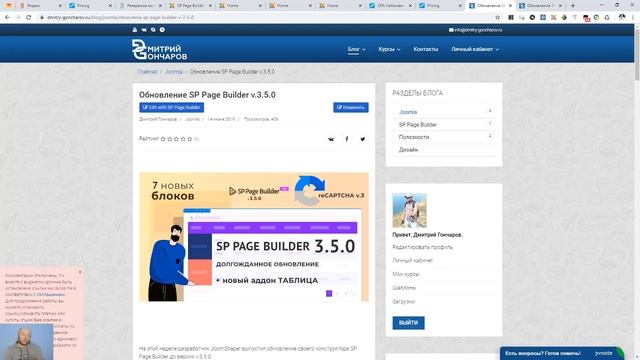Click Редактировать профиль link
The width and height of the screenshot is (640, 360).
(422, 247)
